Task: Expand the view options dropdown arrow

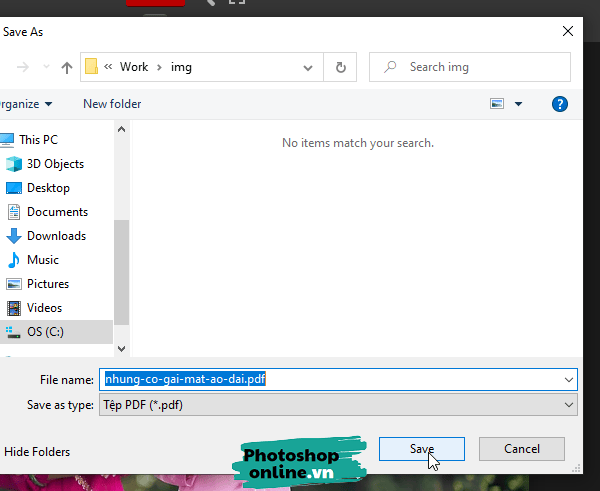Action: point(518,104)
